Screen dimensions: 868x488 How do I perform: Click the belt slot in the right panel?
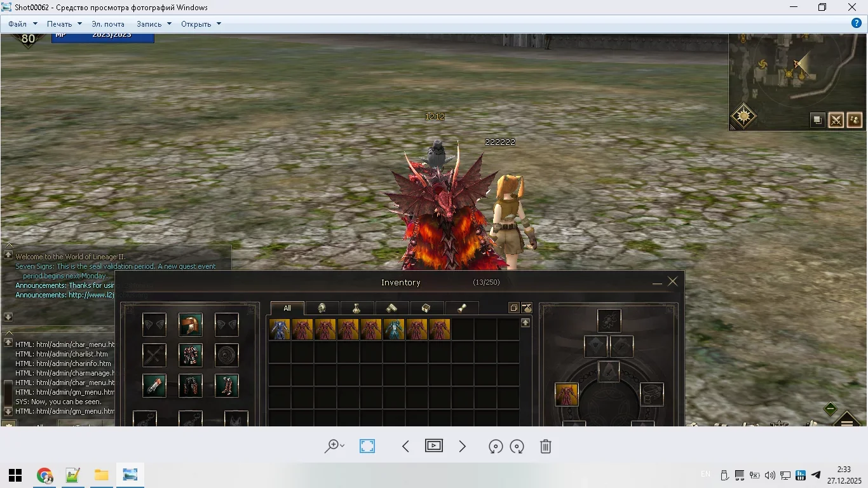(x=652, y=395)
